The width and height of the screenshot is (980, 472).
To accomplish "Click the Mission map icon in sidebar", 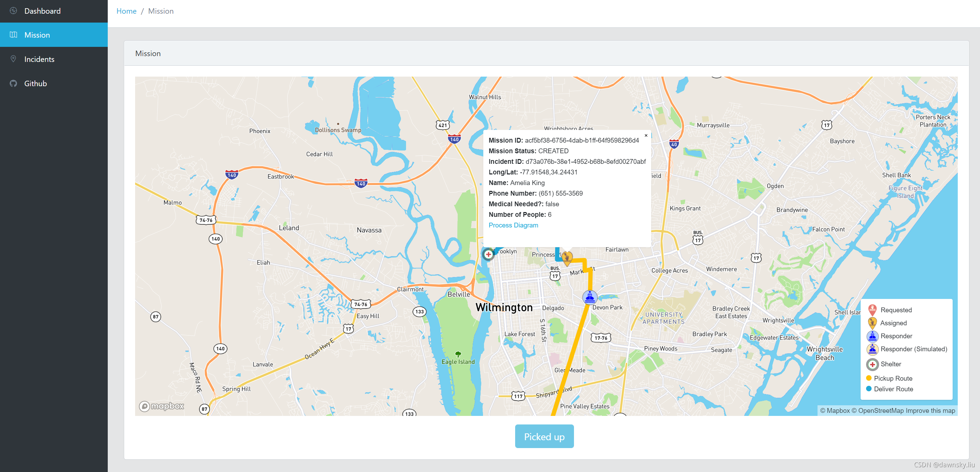I will [13, 35].
